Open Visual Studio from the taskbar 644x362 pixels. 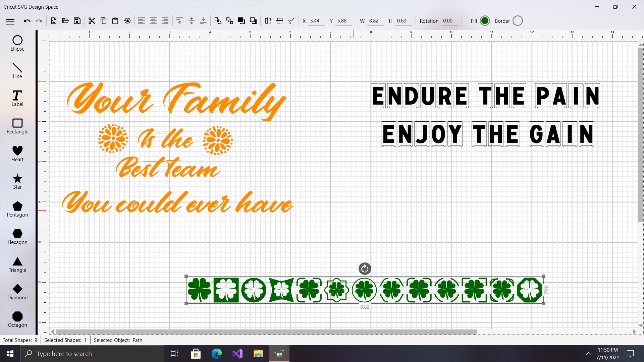click(x=237, y=354)
